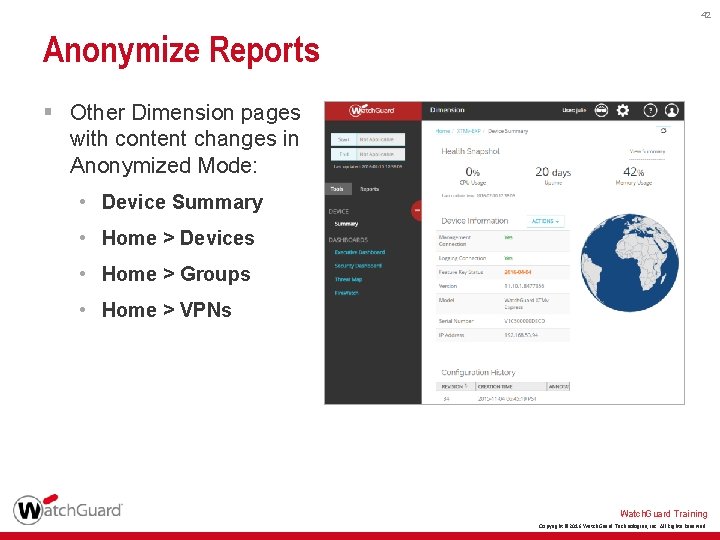Click the IP Address value 192.168.53.94
720x540 pixels.
click(521, 335)
